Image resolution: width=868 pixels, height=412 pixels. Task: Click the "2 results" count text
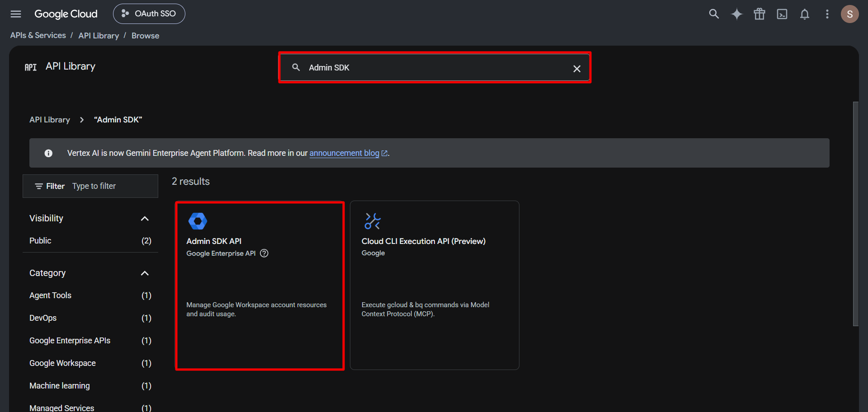191,182
